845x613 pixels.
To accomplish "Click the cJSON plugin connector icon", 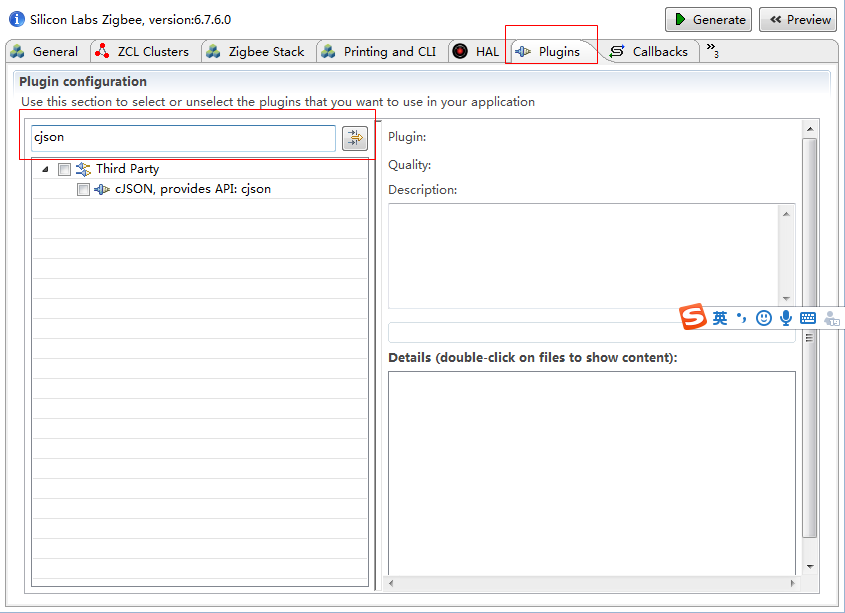I will (102, 189).
